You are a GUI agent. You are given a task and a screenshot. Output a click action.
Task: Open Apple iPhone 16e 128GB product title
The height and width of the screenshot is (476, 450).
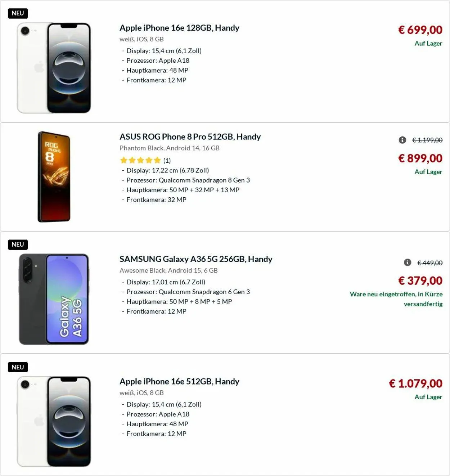click(179, 28)
